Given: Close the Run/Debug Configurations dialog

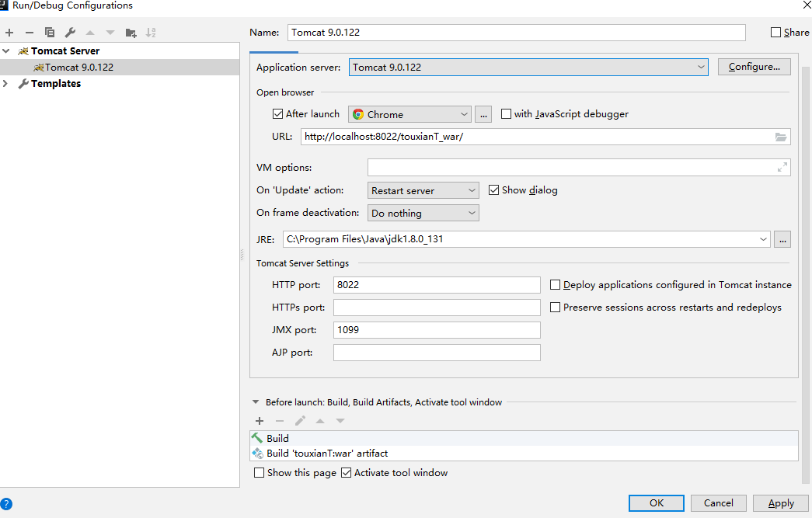Looking at the screenshot, I should point(807,5).
